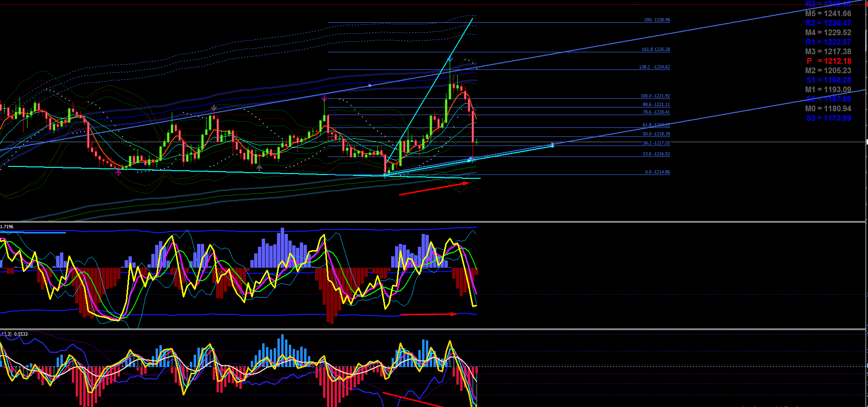The width and height of the screenshot is (868, 407).
Task: Click the gray down arrow signal marker
Action: point(214,108)
